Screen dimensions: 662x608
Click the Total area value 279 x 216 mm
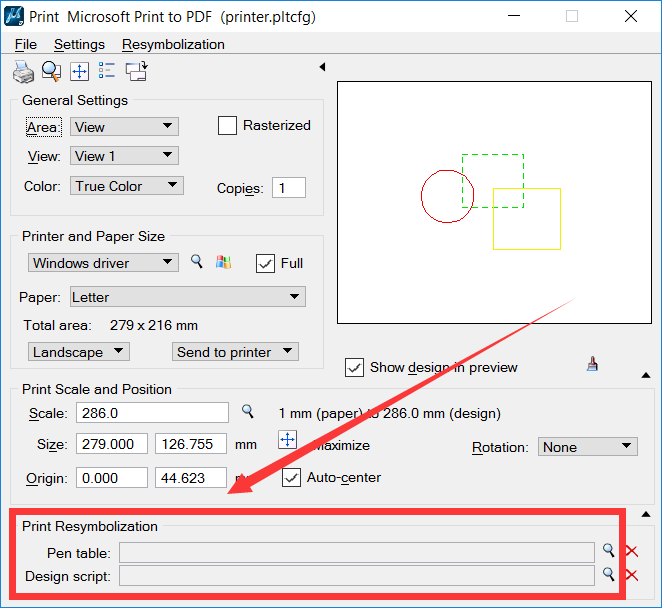pos(154,325)
